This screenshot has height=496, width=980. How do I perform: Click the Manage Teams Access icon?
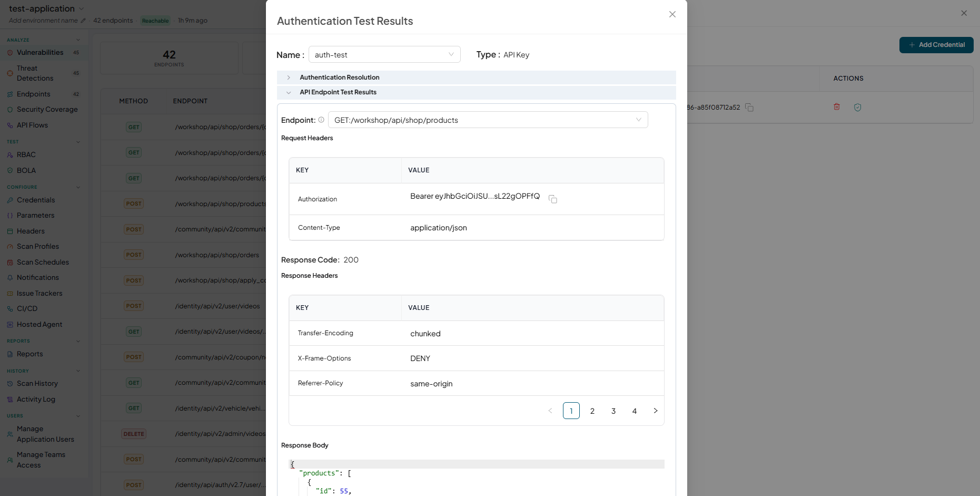click(x=10, y=460)
